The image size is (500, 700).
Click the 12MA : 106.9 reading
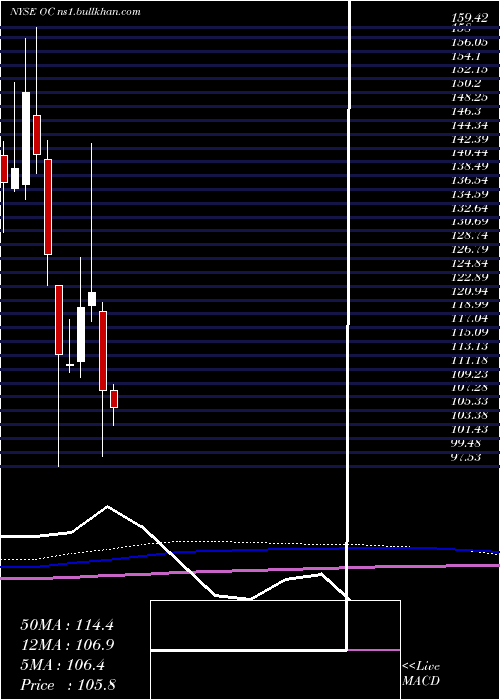click(67, 644)
